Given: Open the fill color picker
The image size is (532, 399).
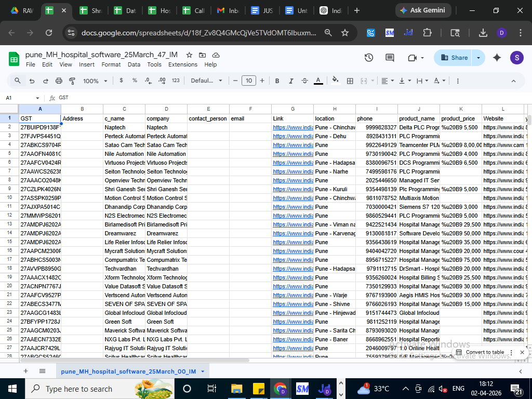Looking at the screenshot, I should tap(335, 81).
